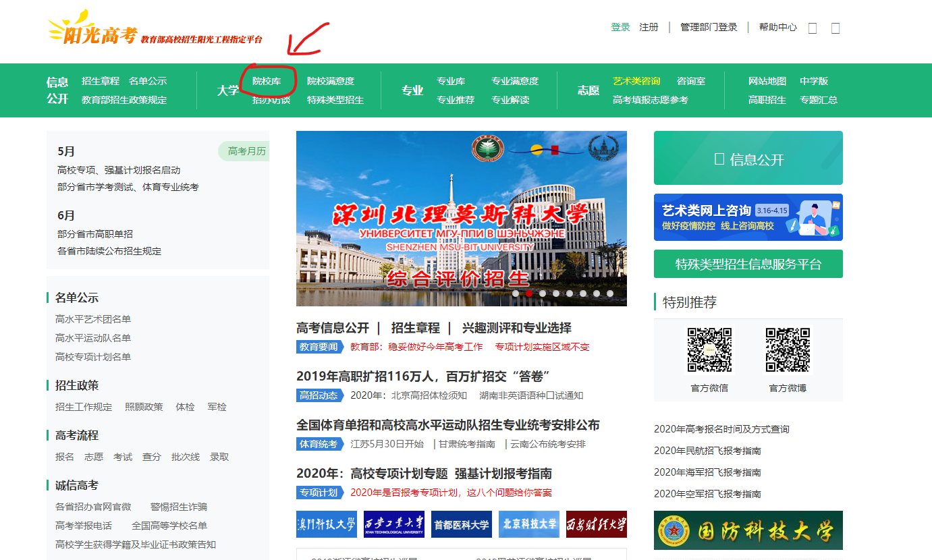This screenshot has height=560, width=932.
Task: Open 院校满意度 menu item
Action: [331, 81]
